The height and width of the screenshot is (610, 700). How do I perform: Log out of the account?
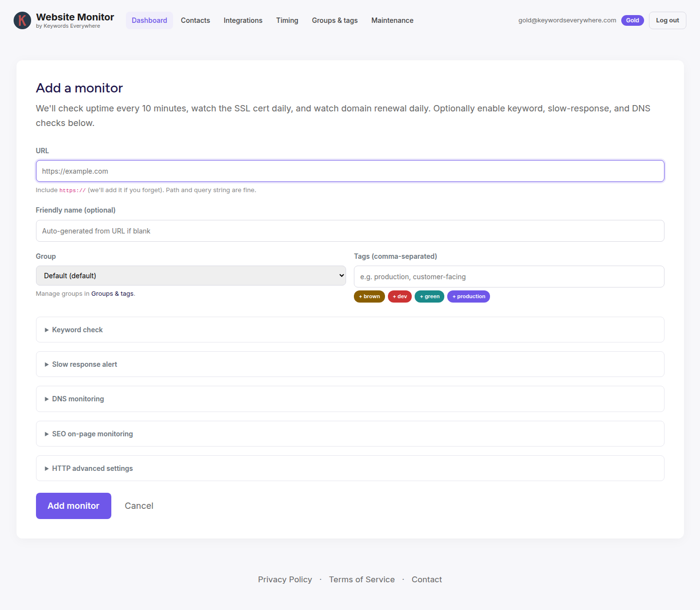tap(667, 20)
